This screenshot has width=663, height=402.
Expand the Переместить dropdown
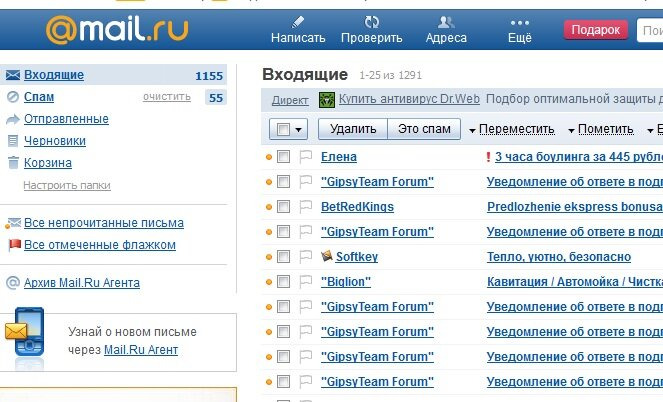(512, 129)
